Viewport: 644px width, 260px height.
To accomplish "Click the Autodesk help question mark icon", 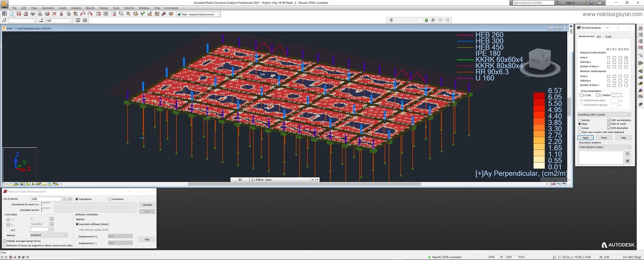I will 599,3.
